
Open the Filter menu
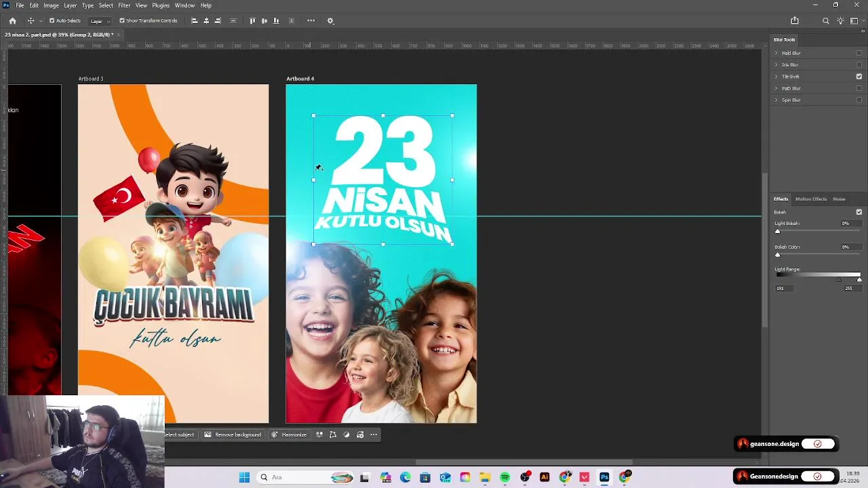[x=124, y=5]
